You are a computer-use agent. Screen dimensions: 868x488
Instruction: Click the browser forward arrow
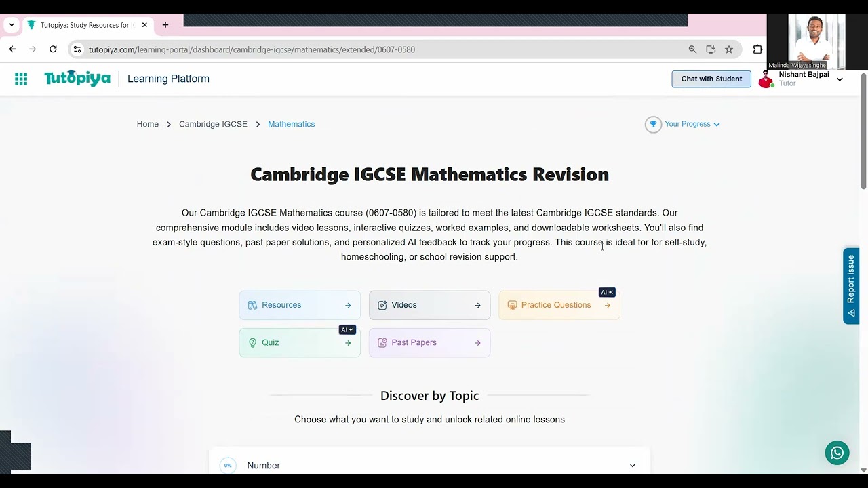[x=33, y=49]
